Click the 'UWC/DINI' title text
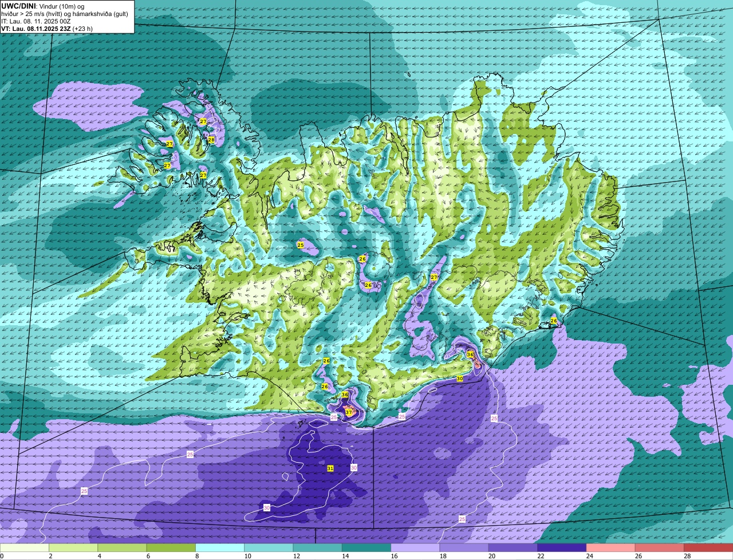733x560 pixels. tap(18, 5)
